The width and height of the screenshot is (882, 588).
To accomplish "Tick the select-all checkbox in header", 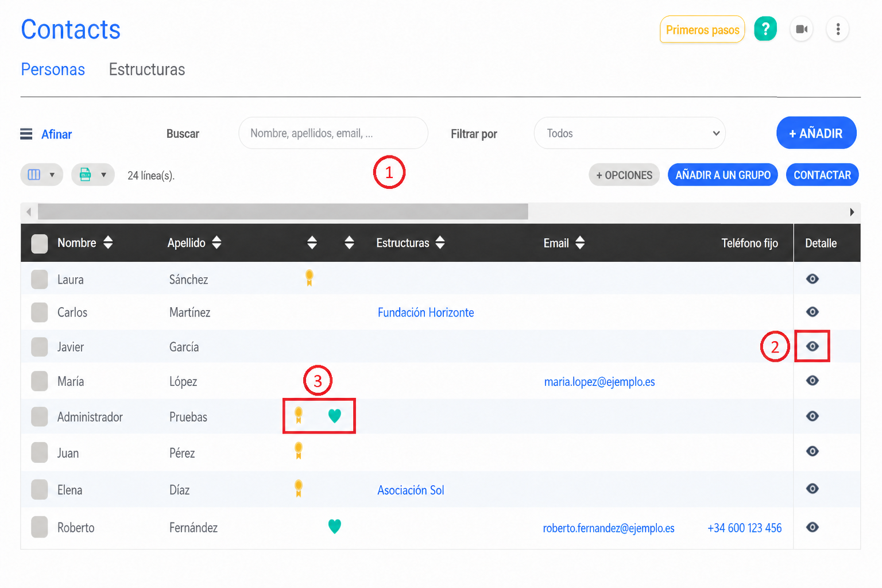I will [x=40, y=243].
